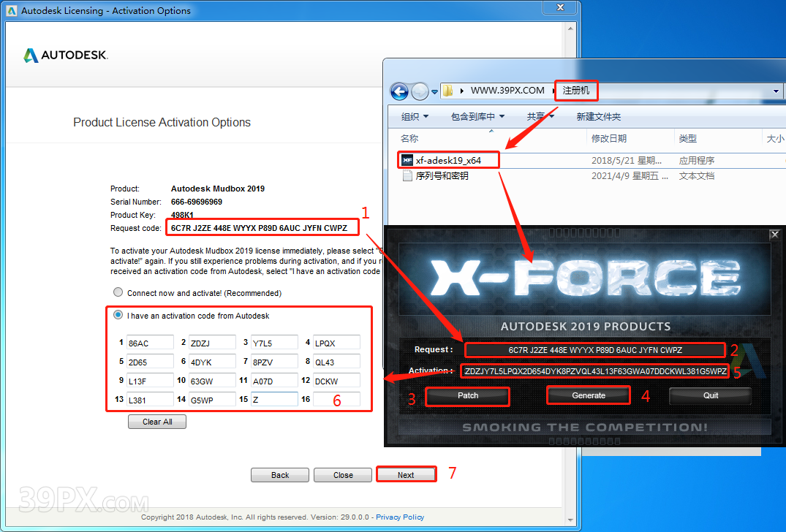The width and height of the screenshot is (786, 532).
Task: Select 'Connect now and activate!' radio option
Action: click(x=118, y=292)
